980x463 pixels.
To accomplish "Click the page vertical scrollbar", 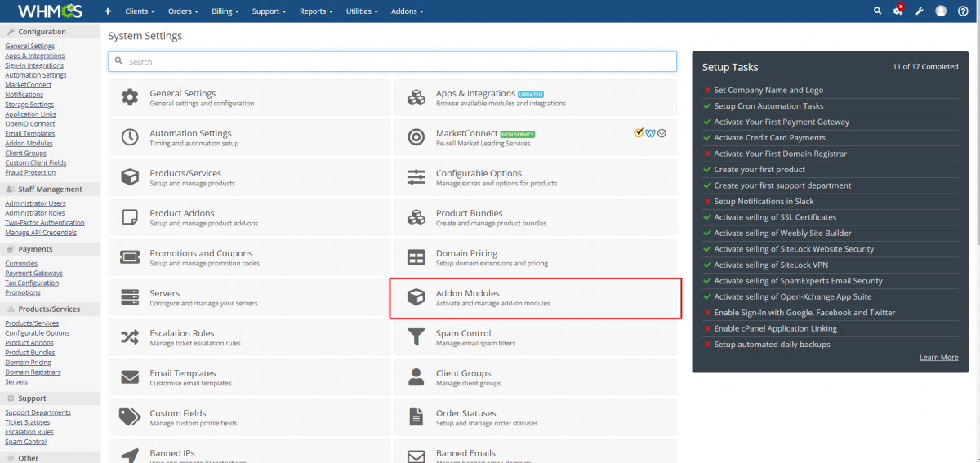I will click(976, 122).
